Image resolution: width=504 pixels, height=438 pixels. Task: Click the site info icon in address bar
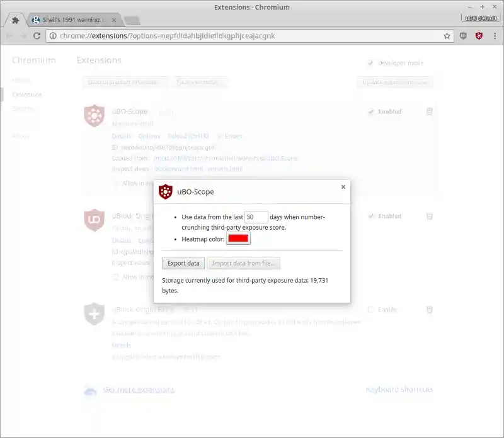pyautogui.click(x=53, y=36)
